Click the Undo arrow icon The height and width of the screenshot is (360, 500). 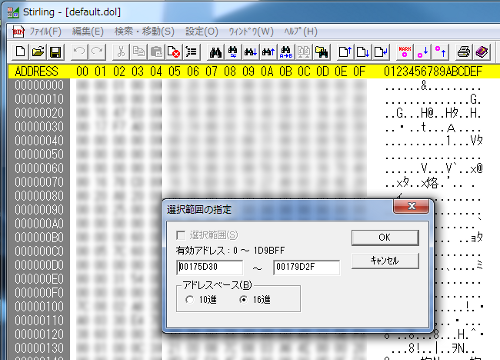(x=79, y=52)
